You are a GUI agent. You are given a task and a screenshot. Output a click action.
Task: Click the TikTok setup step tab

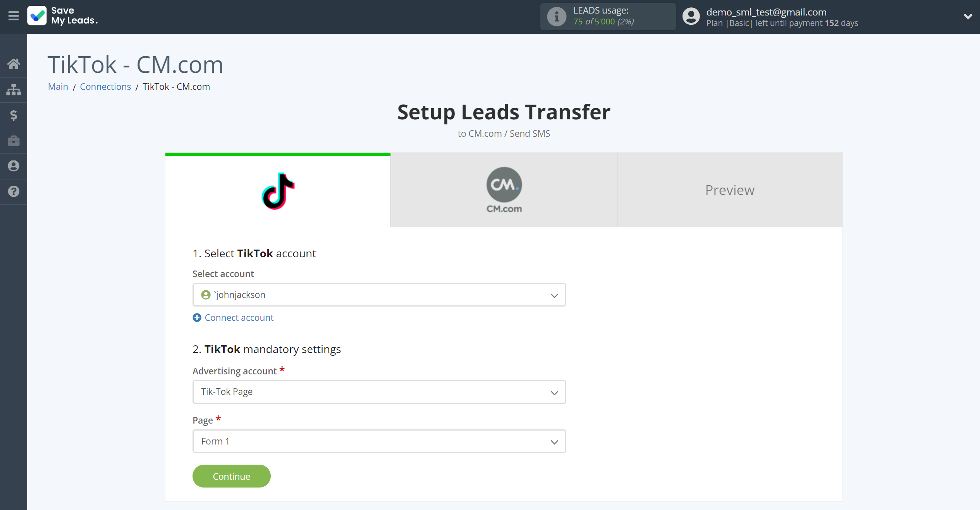click(278, 190)
